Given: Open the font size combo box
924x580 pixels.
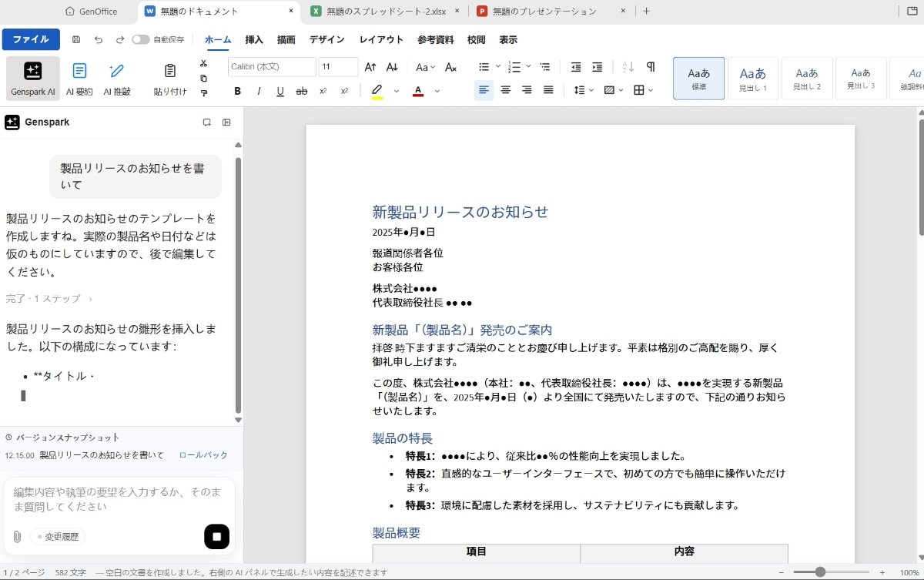Looking at the screenshot, I should point(338,67).
